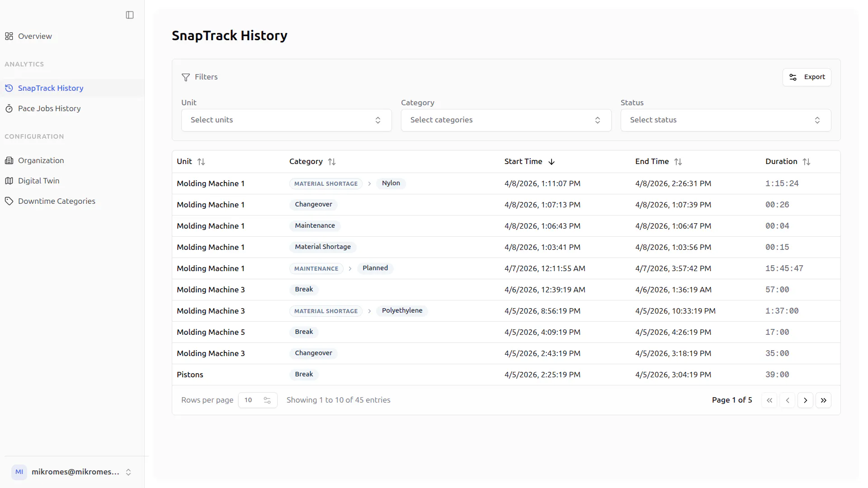The width and height of the screenshot is (868, 488).
Task: Click the Pace Jobs History stopwatch icon
Action: (x=9, y=108)
